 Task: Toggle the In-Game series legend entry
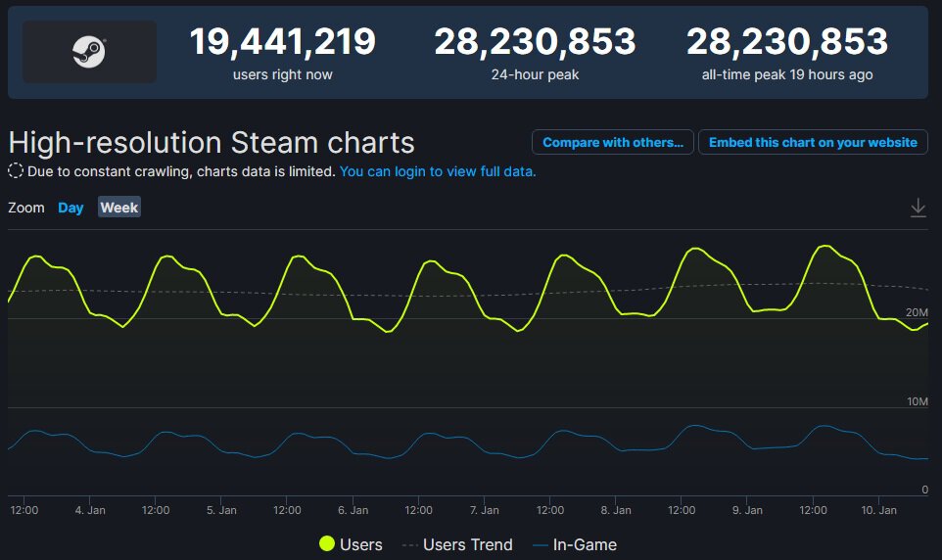575,544
